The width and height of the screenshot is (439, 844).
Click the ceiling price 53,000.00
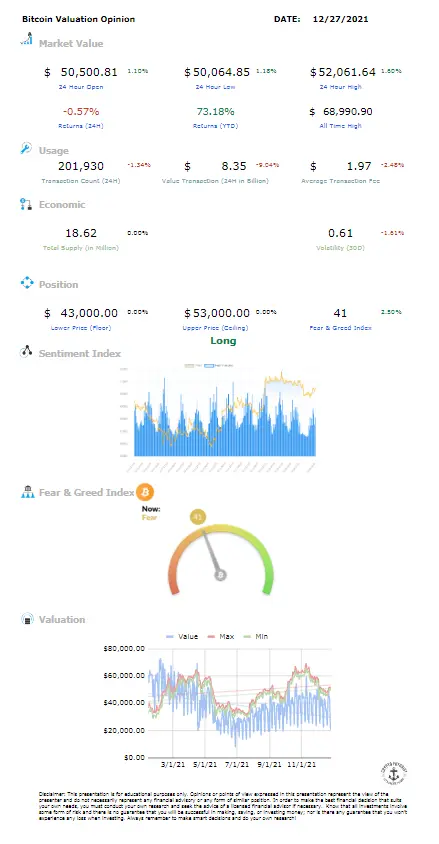[x=221, y=313]
